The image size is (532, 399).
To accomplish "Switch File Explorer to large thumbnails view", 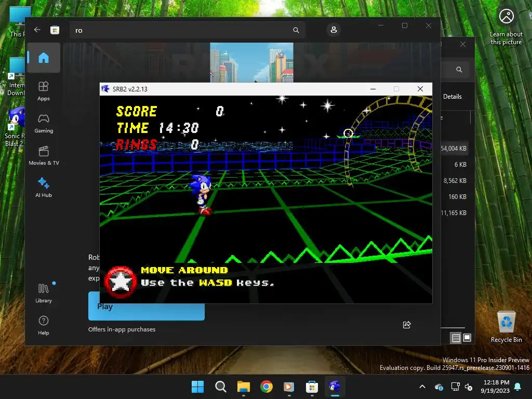I will tap(467, 338).
